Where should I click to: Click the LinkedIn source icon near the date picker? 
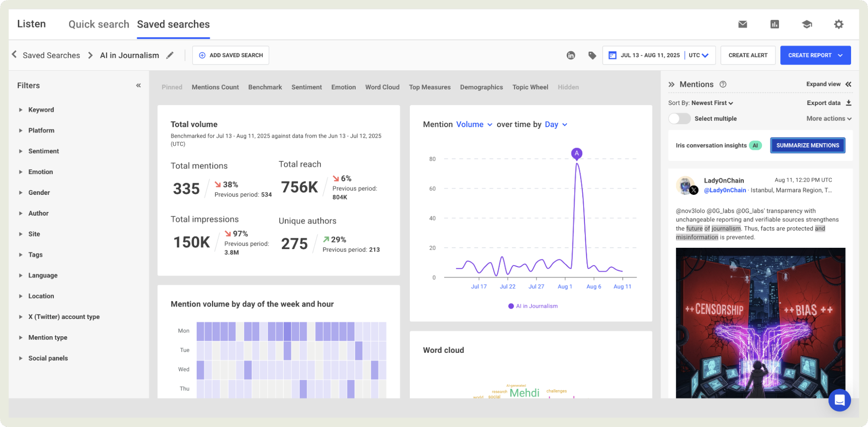pos(570,55)
